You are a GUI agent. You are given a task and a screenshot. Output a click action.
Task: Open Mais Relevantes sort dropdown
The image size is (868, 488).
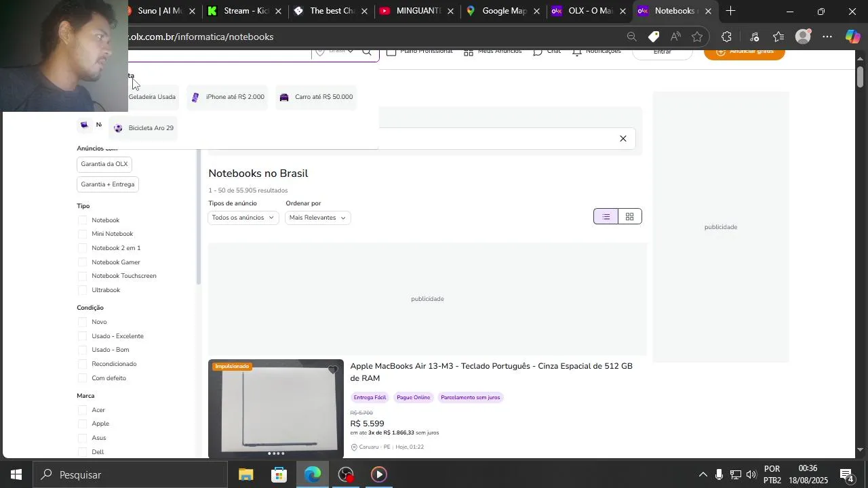point(318,218)
